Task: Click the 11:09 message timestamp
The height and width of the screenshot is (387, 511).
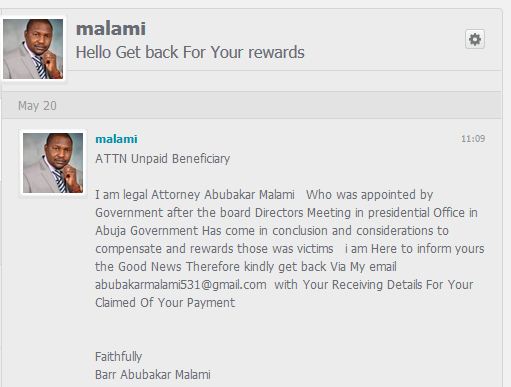Action: (473, 139)
